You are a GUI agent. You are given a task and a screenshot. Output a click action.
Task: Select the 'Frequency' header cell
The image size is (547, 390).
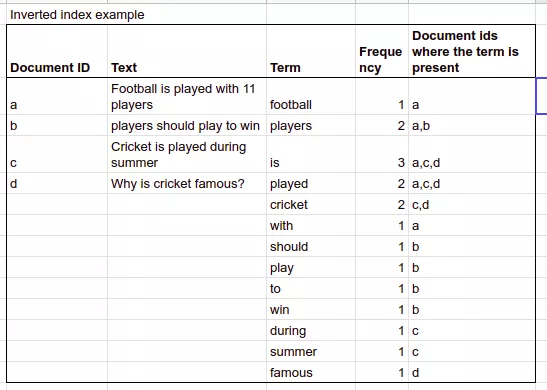(382, 51)
